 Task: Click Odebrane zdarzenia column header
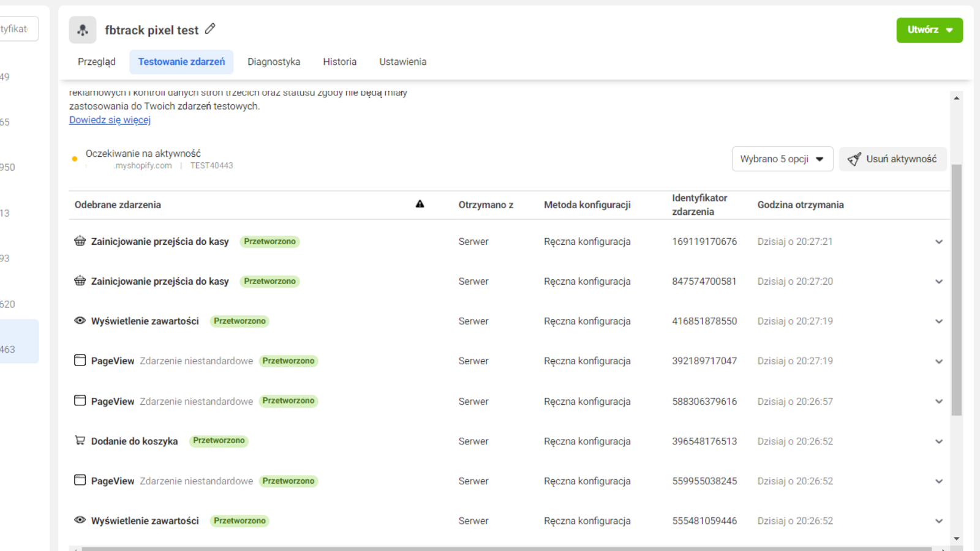[x=118, y=205]
